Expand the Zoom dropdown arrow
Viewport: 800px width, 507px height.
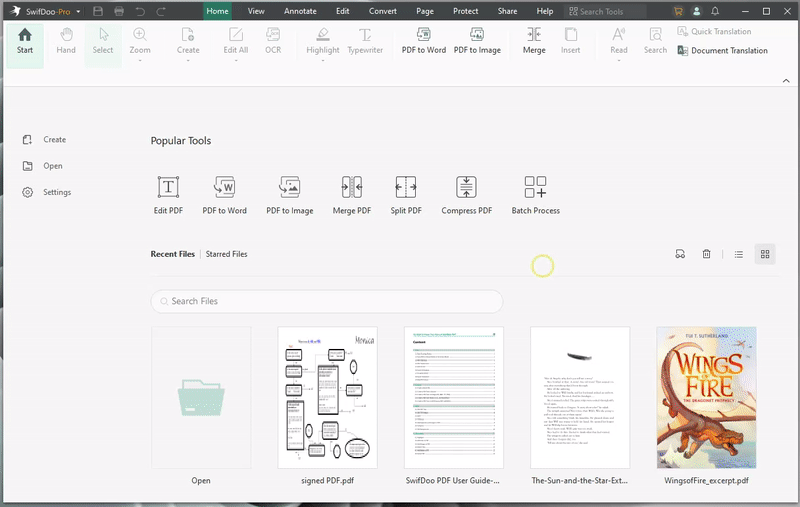tap(139, 61)
